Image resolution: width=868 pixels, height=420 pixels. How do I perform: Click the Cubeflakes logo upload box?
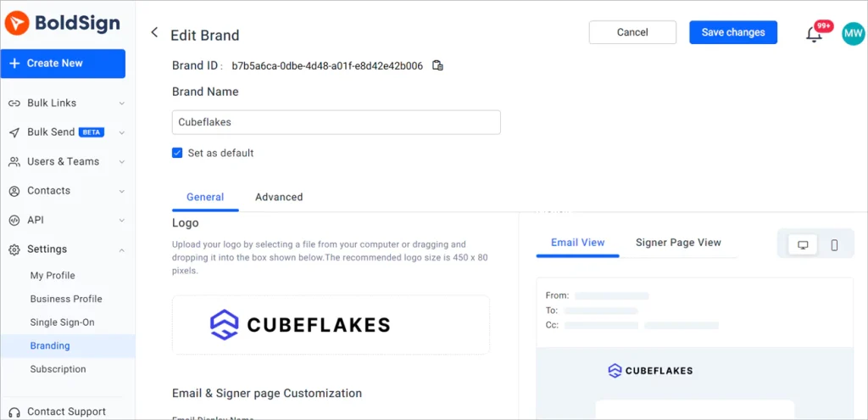[331, 325]
